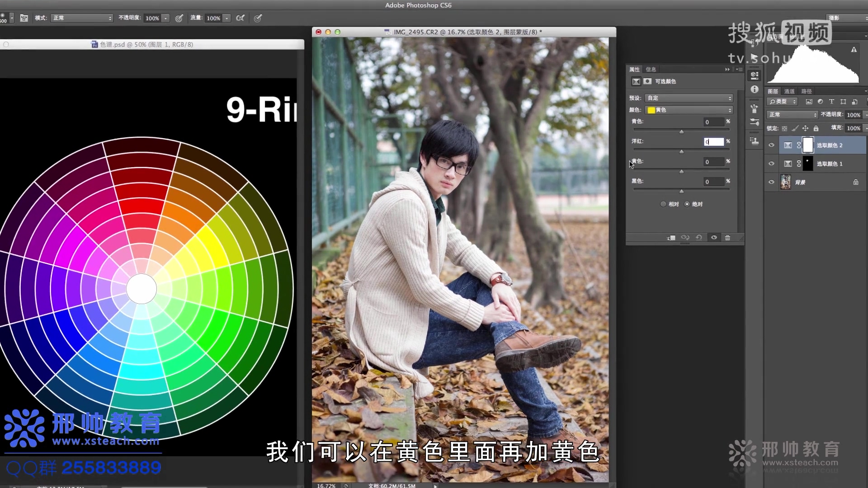
Task: Select the move lock icon in Layers
Action: [x=805, y=128]
